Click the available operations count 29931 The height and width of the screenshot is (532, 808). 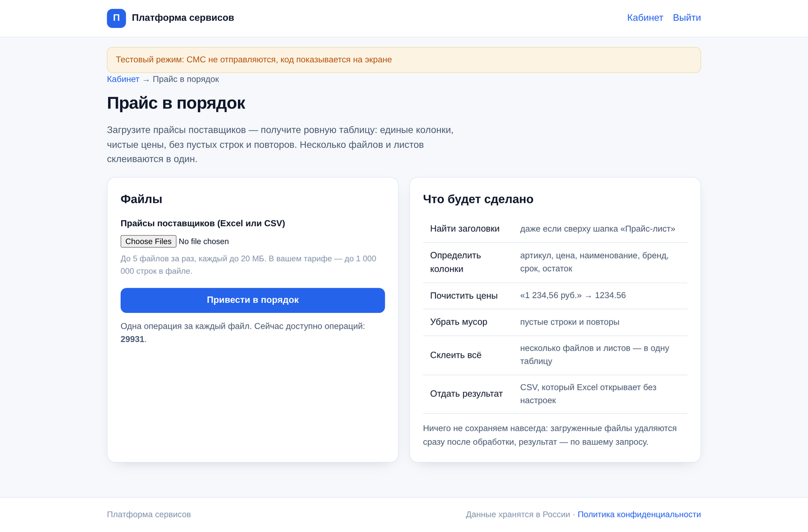point(132,339)
